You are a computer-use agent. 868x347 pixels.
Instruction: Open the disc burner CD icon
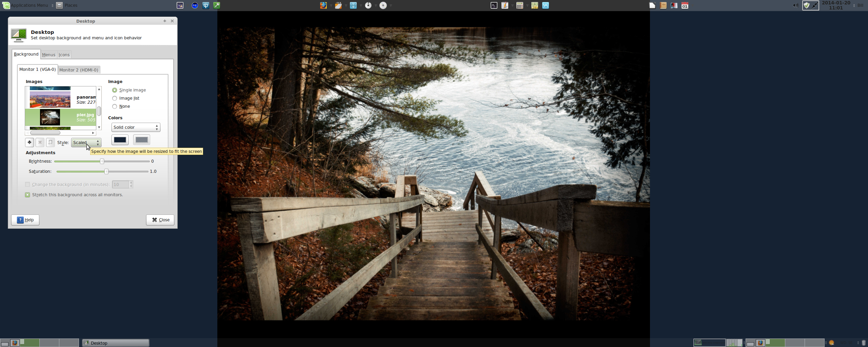(383, 5)
